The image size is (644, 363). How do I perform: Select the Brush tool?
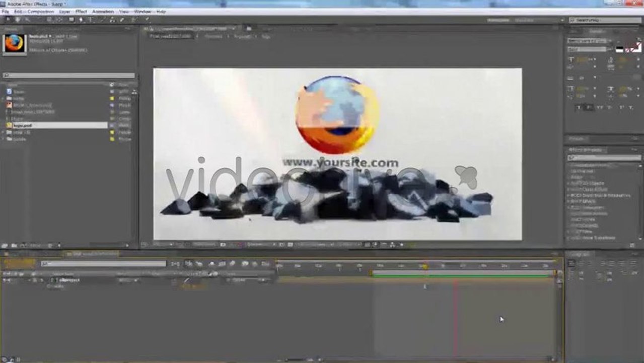[x=103, y=20]
